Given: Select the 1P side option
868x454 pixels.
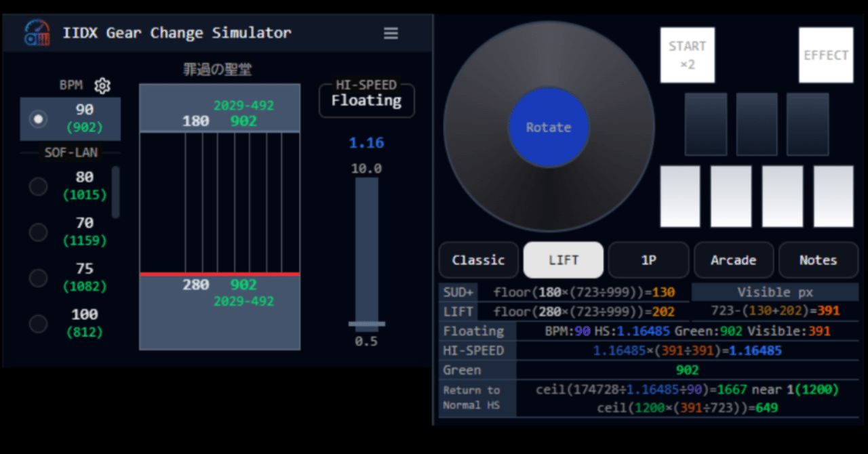Looking at the screenshot, I should point(648,260).
